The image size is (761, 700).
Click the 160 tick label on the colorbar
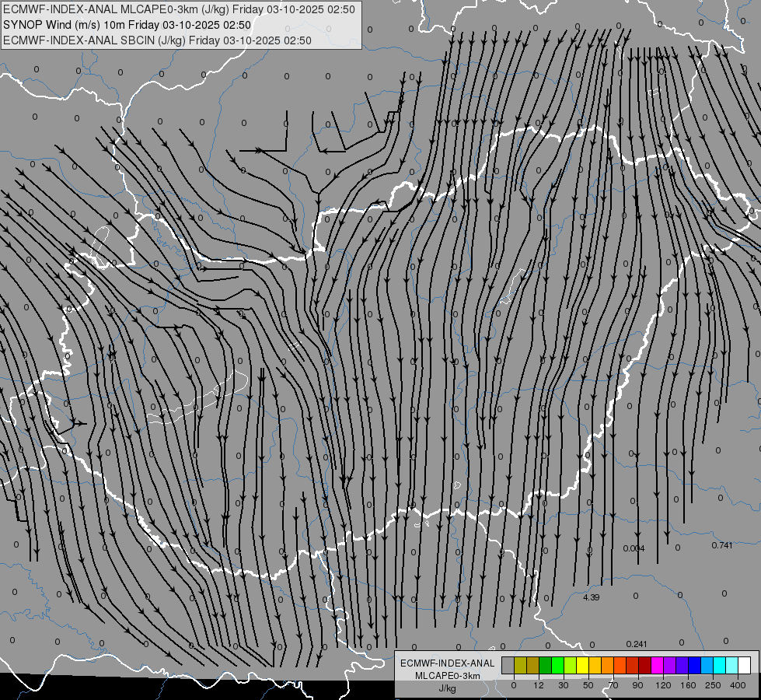tap(688, 685)
